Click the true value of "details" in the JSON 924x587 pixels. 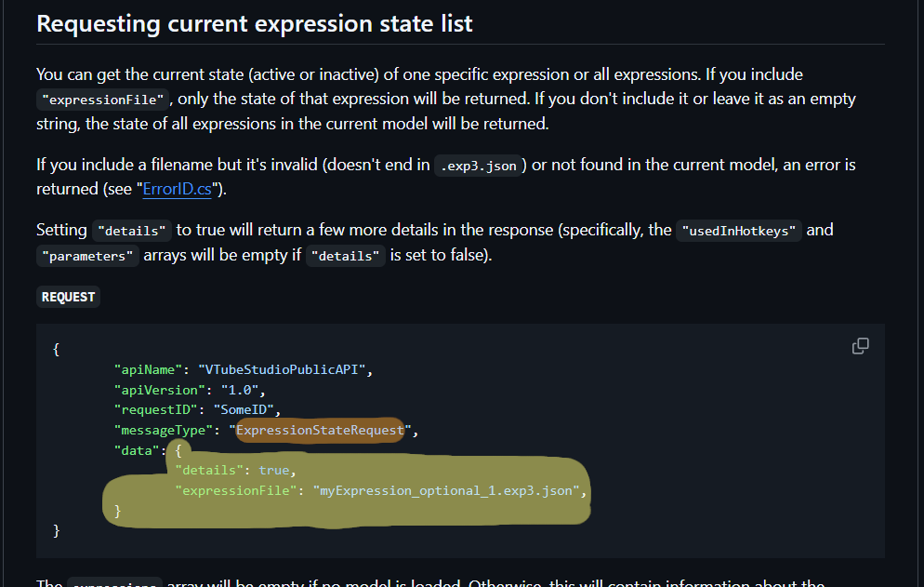(x=275, y=470)
